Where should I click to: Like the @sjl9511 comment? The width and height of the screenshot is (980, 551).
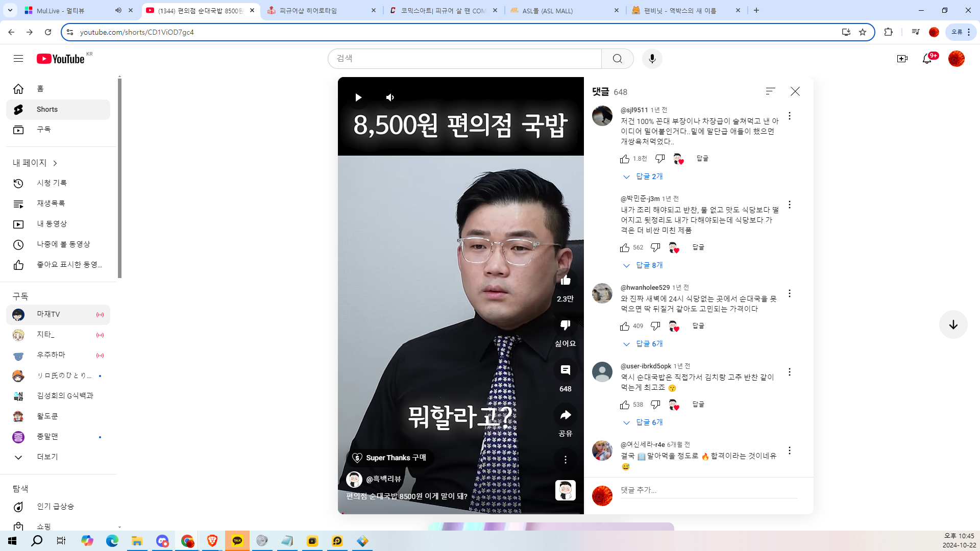click(624, 159)
